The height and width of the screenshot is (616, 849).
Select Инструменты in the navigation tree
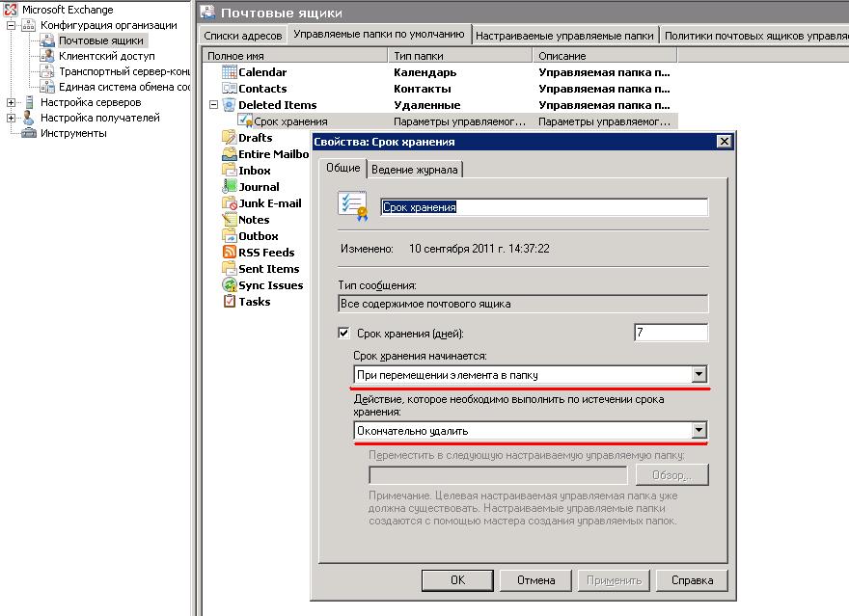pyautogui.click(x=73, y=133)
